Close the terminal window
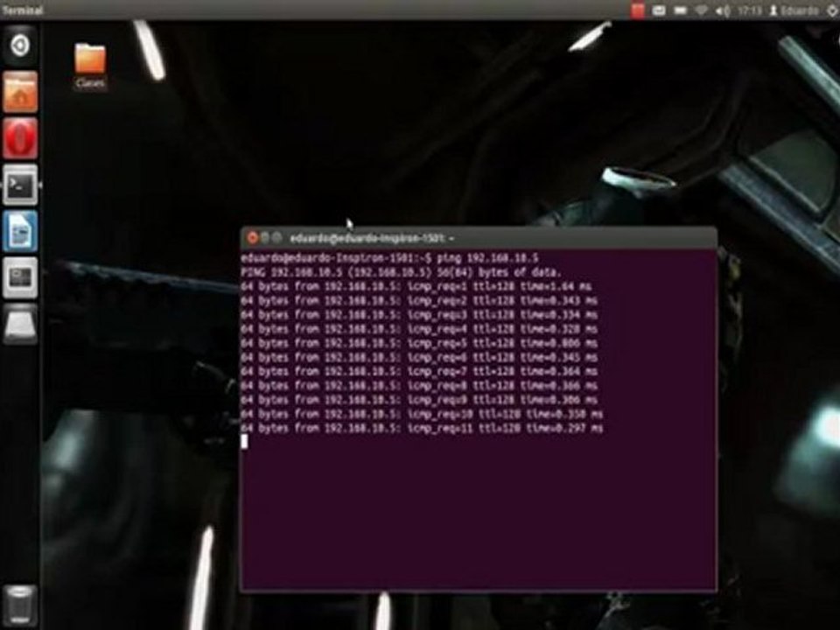840x630 pixels. pos(252,237)
